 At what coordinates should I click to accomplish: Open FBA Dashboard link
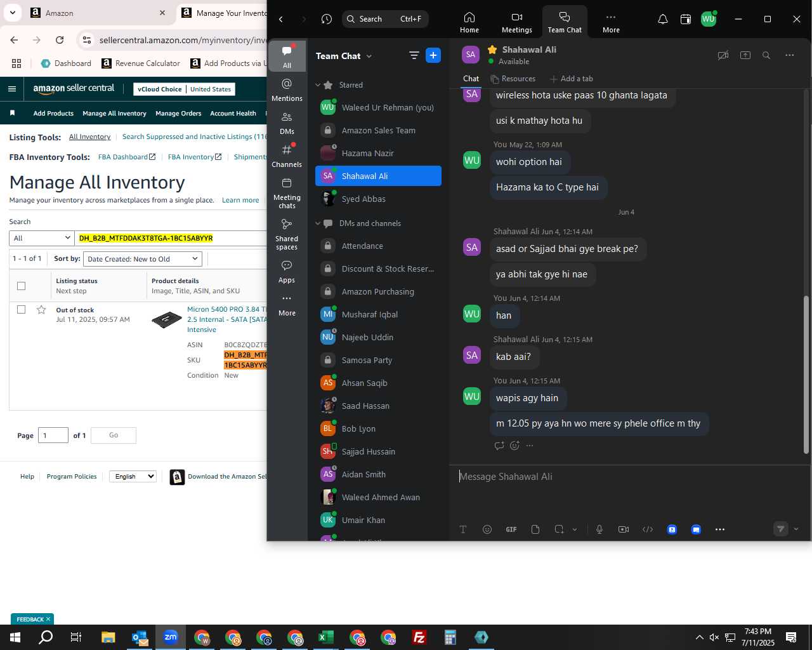tap(126, 157)
